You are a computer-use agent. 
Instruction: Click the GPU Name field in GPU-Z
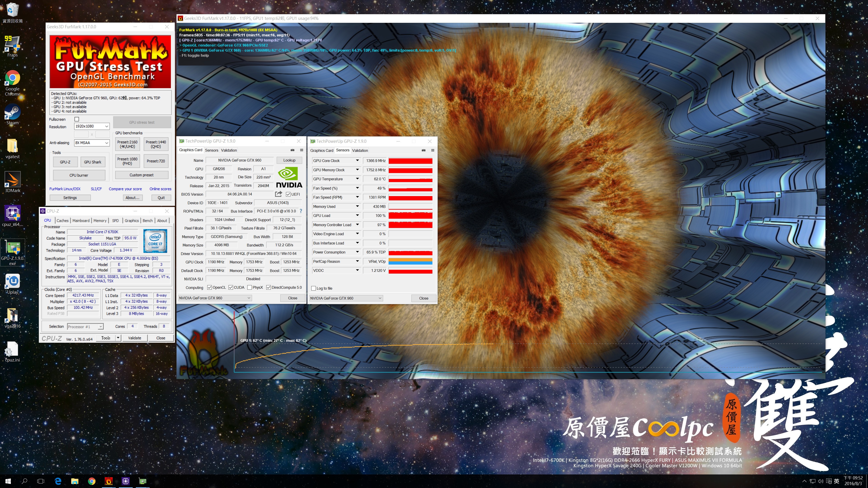click(x=240, y=160)
